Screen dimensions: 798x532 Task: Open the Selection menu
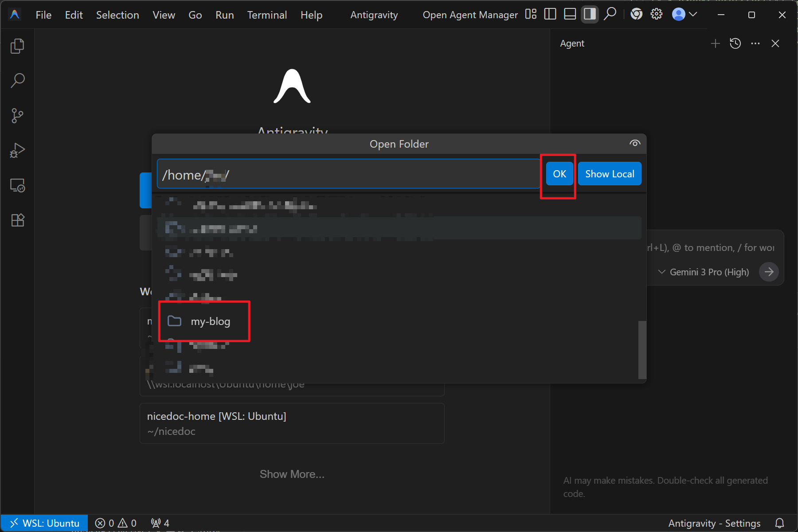(x=117, y=15)
